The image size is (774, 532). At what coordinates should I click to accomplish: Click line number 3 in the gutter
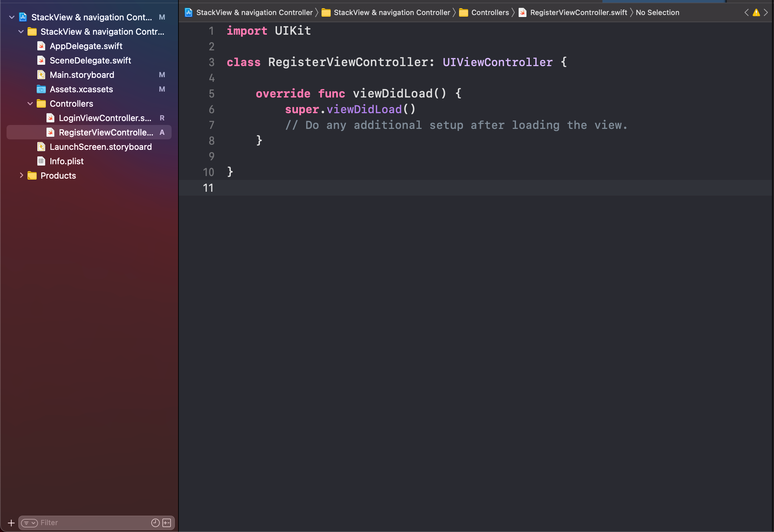(x=212, y=62)
